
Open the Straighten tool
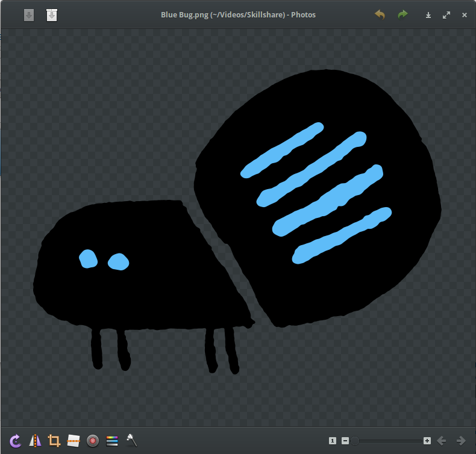pyautogui.click(x=74, y=441)
